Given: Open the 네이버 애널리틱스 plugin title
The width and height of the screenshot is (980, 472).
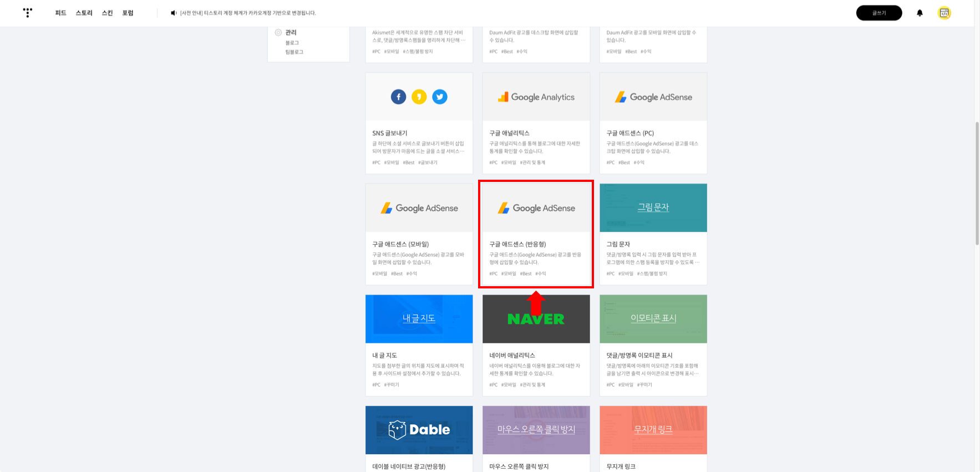Looking at the screenshot, I should click(512, 356).
